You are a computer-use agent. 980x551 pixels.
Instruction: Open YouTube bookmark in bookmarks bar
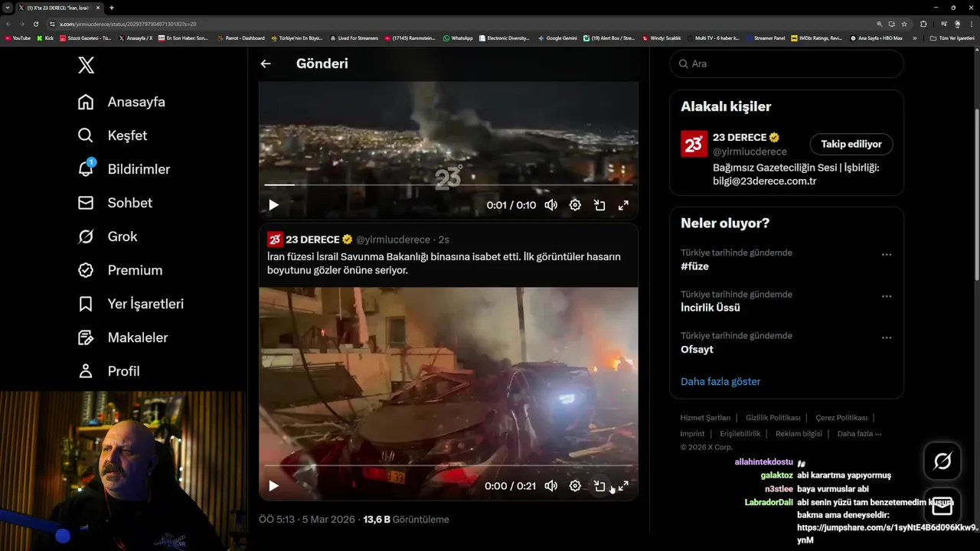click(18, 37)
